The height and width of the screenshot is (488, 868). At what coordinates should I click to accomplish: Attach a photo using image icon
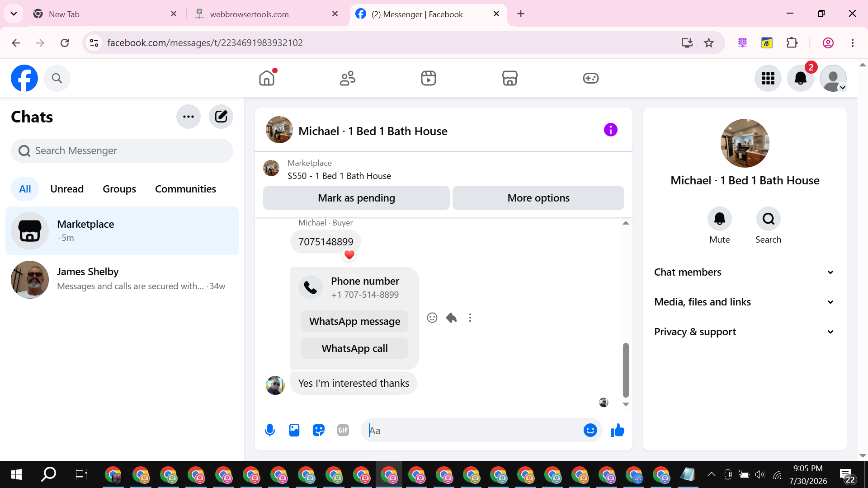pyautogui.click(x=294, y=430)
